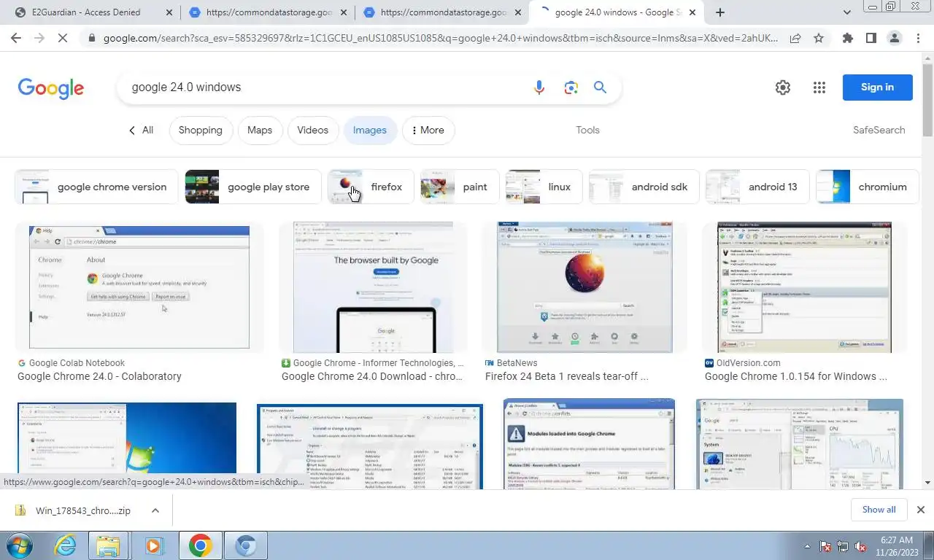This screenshot has width=934, height=560.
Task: Open the Chrome extensions puzzle icon
Action: pyautogui.click(x=847, y=38)
